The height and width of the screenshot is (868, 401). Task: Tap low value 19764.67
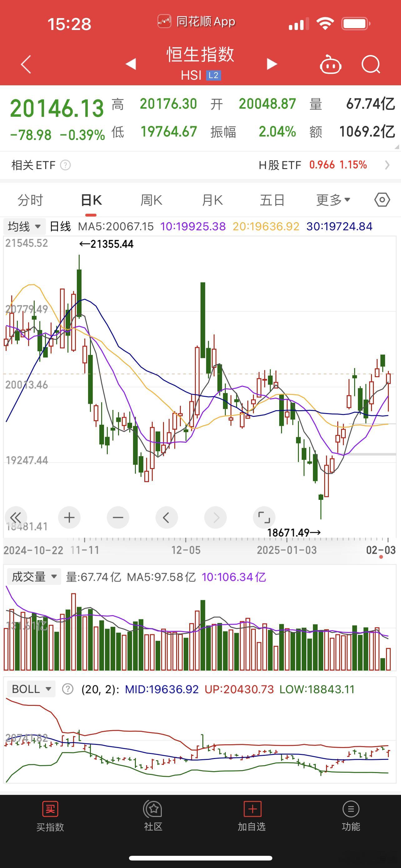[169, 132]
